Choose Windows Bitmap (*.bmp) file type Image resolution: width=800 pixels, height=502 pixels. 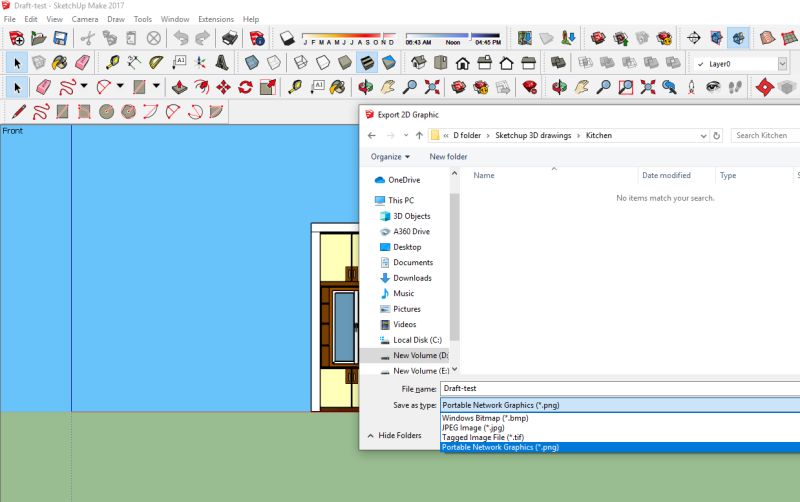click(x=619, y=418)
